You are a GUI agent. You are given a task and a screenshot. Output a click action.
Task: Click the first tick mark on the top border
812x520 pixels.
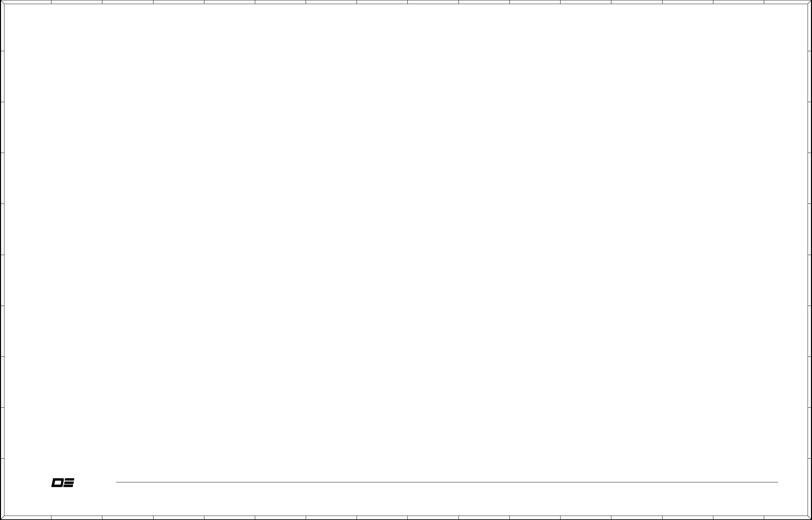coord(51,2)
